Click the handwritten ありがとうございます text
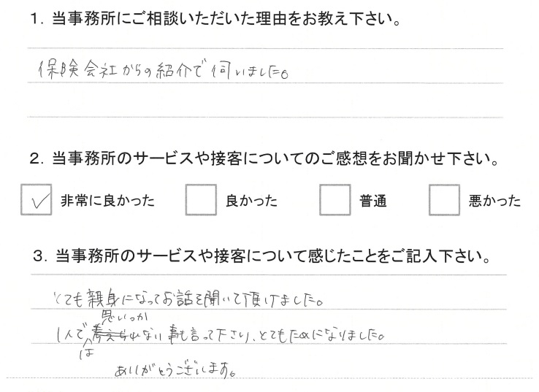The width and height of the screenshot is (539, 392). pos(175,371)
